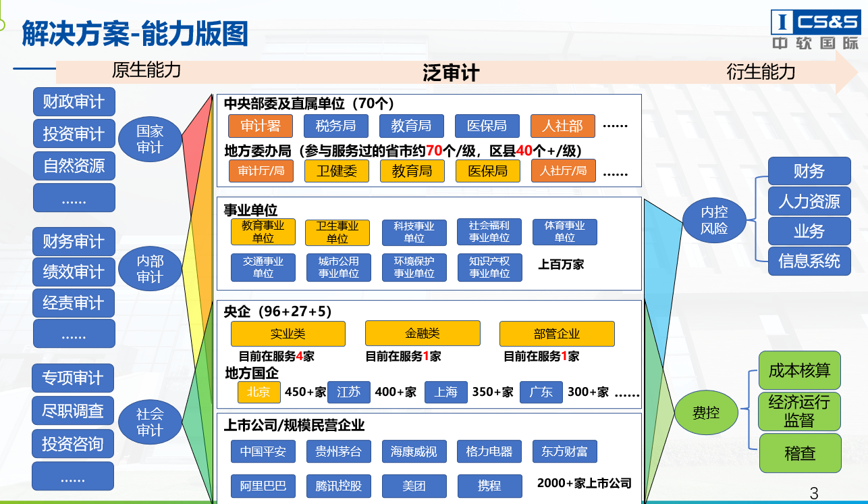
Task: Click the 泛审计 heading
Action: 451,72
